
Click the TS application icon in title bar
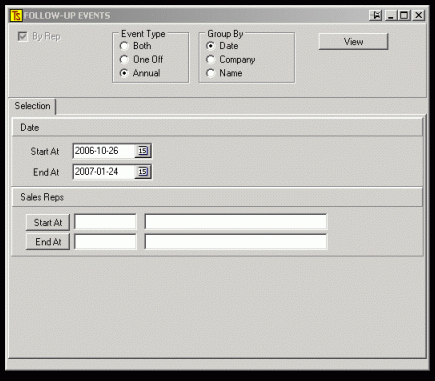pyautogui.click(x=16, y=16)
